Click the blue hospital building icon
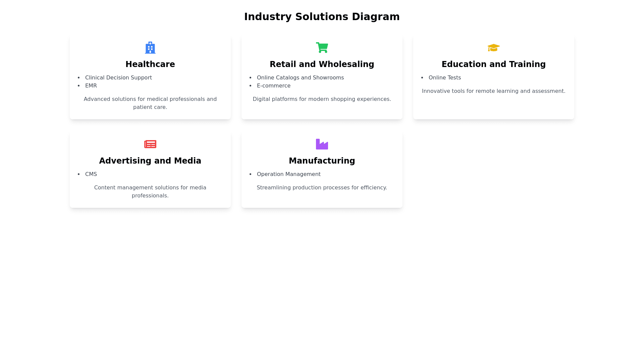 pos(150,48)
